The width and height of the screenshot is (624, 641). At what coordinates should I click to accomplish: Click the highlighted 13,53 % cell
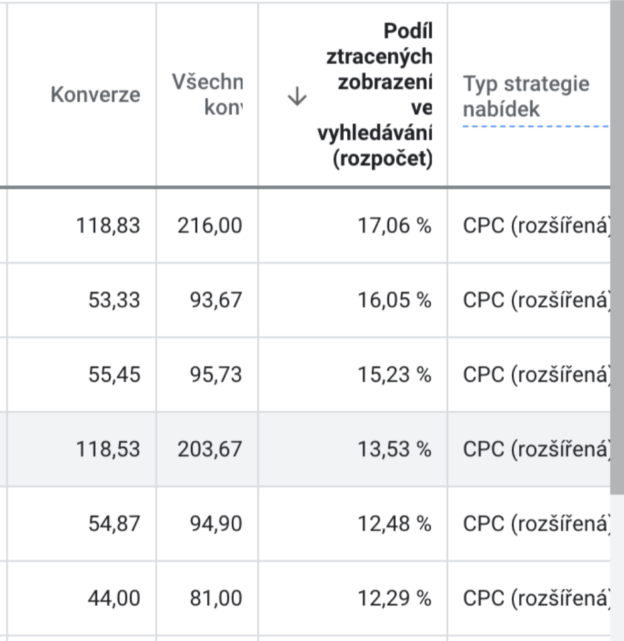point(353,449)
